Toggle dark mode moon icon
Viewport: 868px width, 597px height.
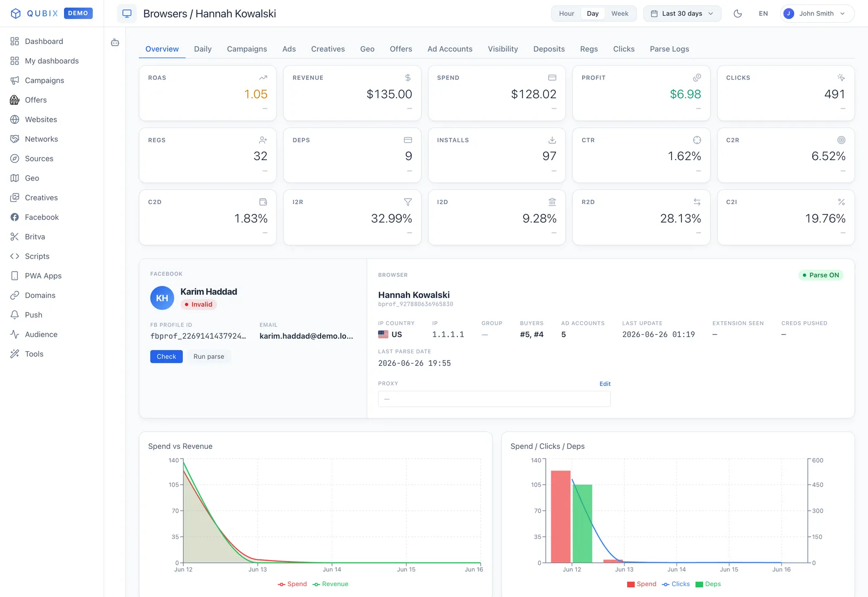coord(738,14)
